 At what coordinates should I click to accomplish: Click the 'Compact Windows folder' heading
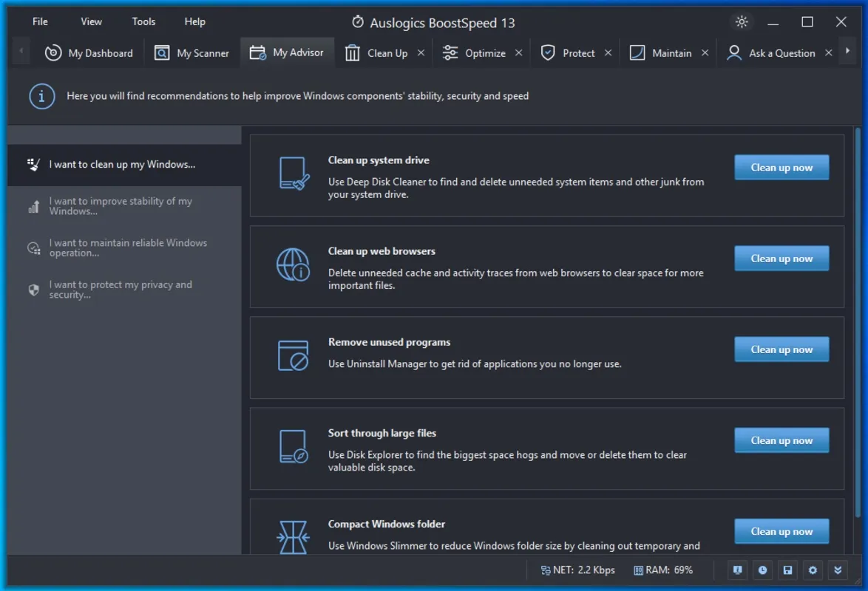(387, 524)
